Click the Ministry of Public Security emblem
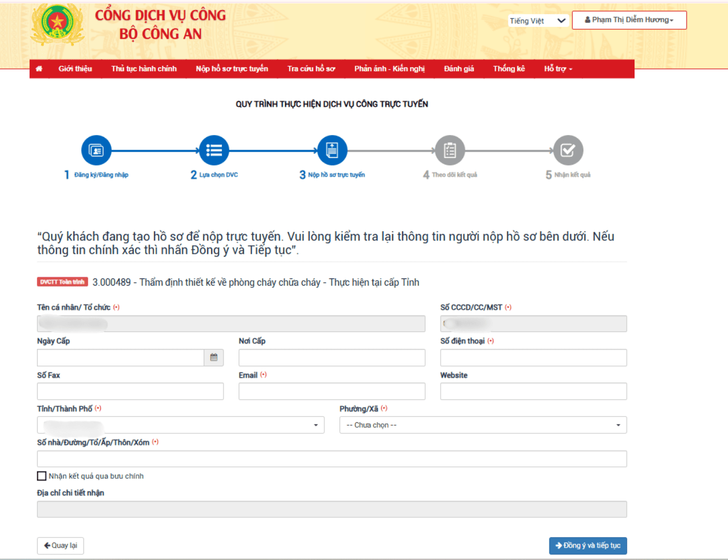Viewport: 728px width, 560px height. [57, 24]
